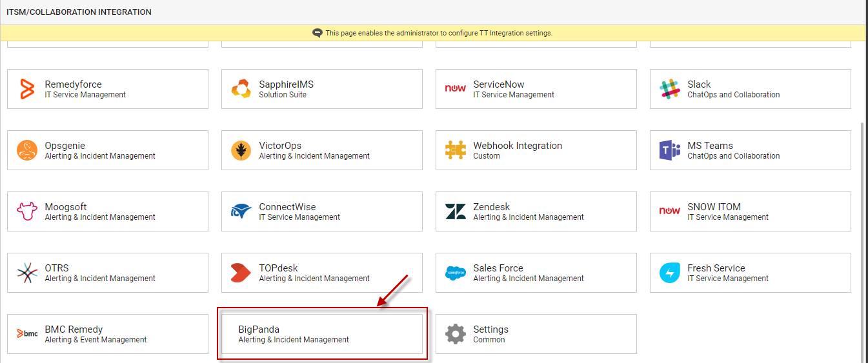Click the ServiceNow 'now' logo

[x=456, y=88]
